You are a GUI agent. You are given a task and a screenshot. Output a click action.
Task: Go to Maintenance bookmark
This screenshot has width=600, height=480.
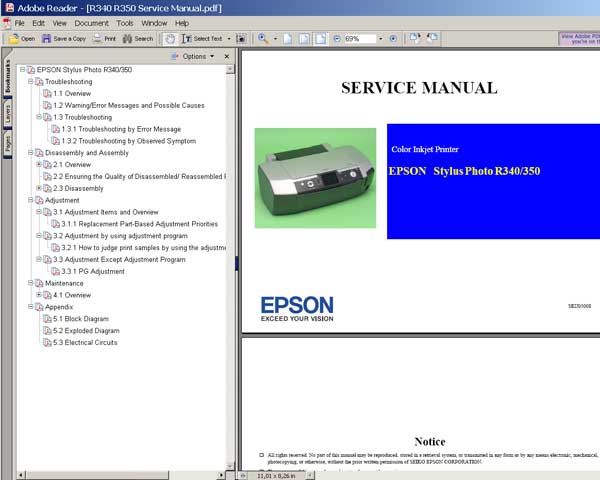click(64, 283)
